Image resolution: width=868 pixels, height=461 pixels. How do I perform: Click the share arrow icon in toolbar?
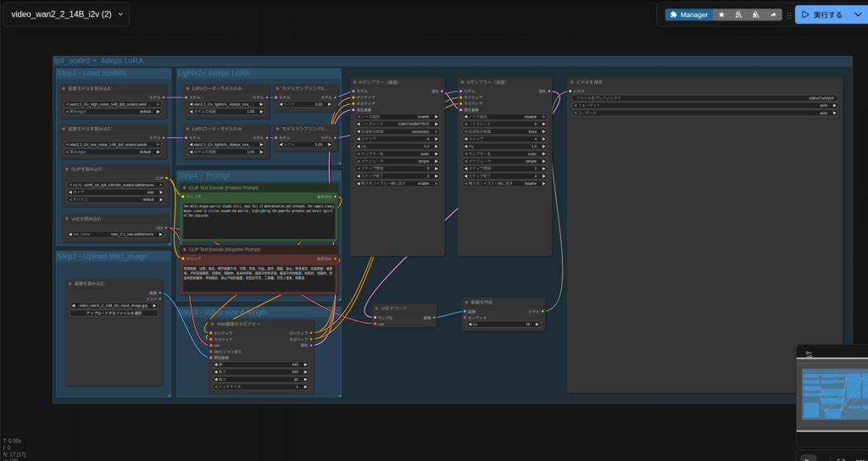coord(772,14)
